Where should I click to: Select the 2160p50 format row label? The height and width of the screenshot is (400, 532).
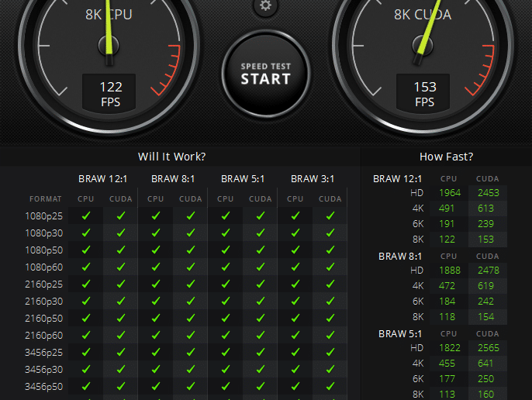click(x=43, y=319)
